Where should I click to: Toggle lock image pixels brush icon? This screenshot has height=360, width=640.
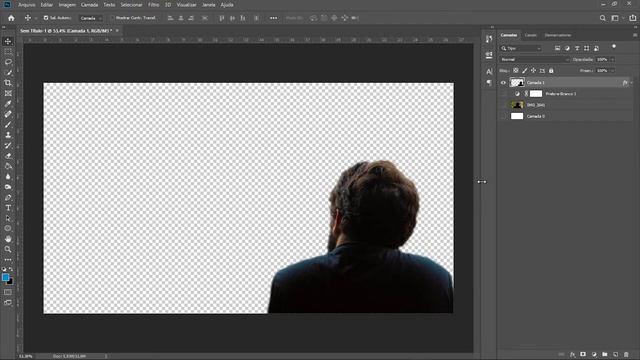point(525,71)
